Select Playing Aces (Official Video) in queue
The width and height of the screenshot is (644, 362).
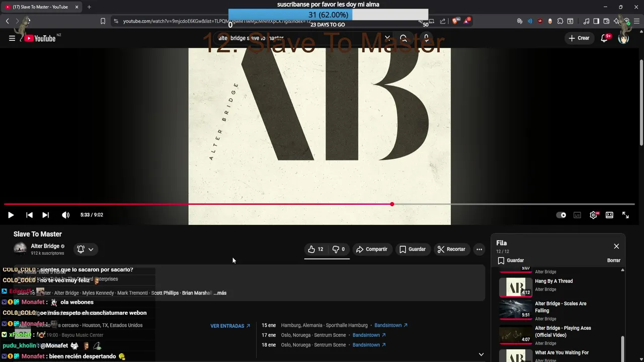(x=557, y=334)
